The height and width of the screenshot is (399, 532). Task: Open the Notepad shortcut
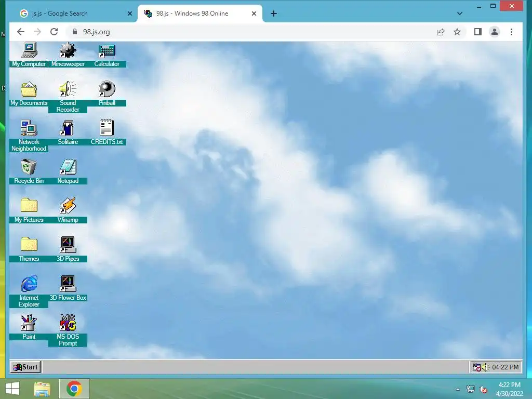coord(68,171)
